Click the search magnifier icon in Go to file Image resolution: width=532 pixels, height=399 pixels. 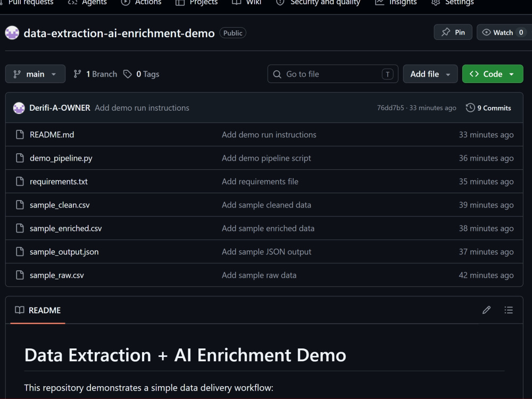click(x=277, y=74)
